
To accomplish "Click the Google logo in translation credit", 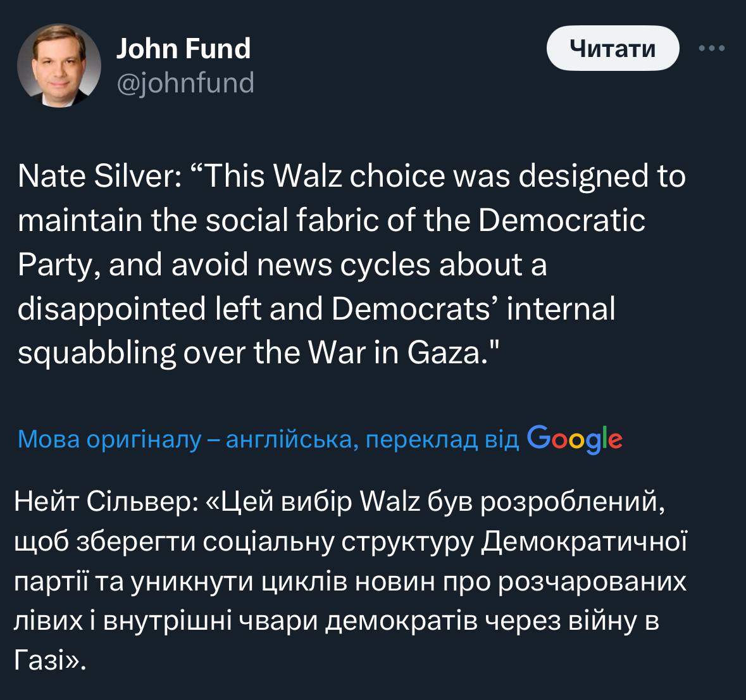I will point(574,439).
